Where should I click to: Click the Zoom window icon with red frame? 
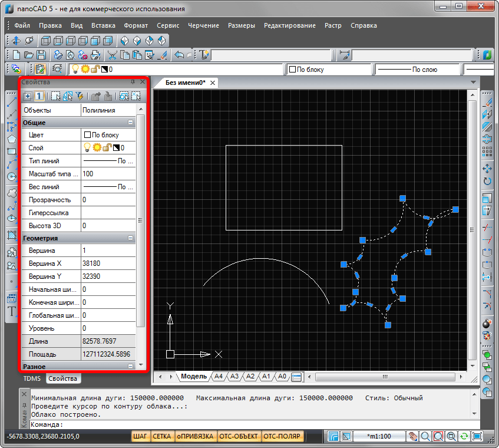(438, 436)
